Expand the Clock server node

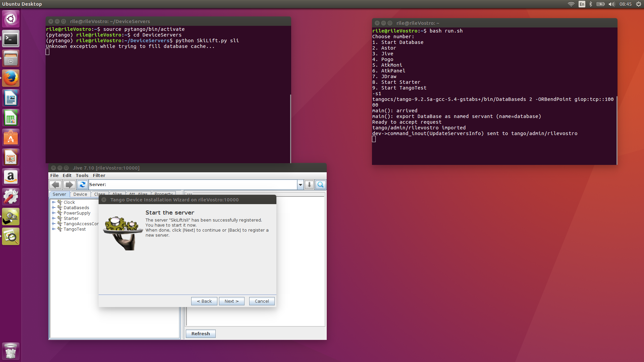53,202
